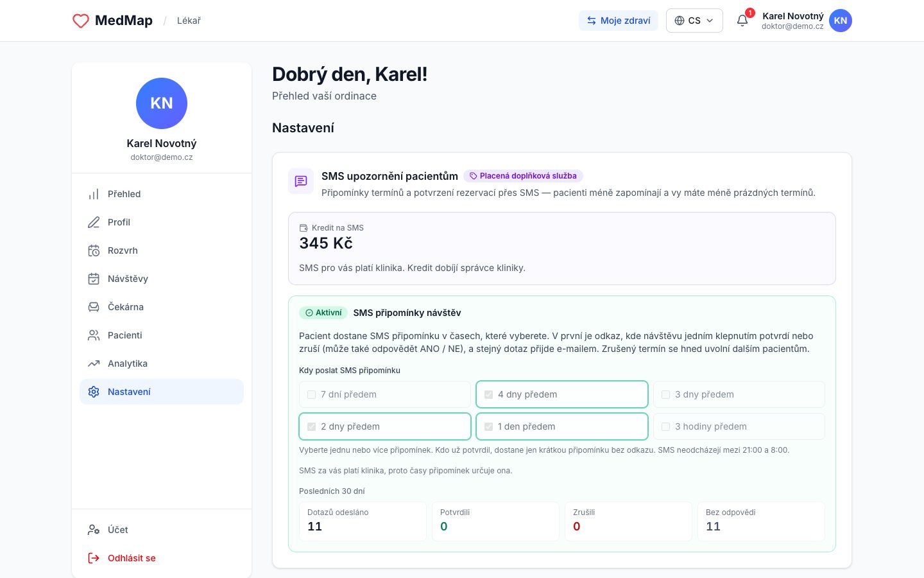Open notifications bell with red badge

pyautogui.click(x=743, y=20)
